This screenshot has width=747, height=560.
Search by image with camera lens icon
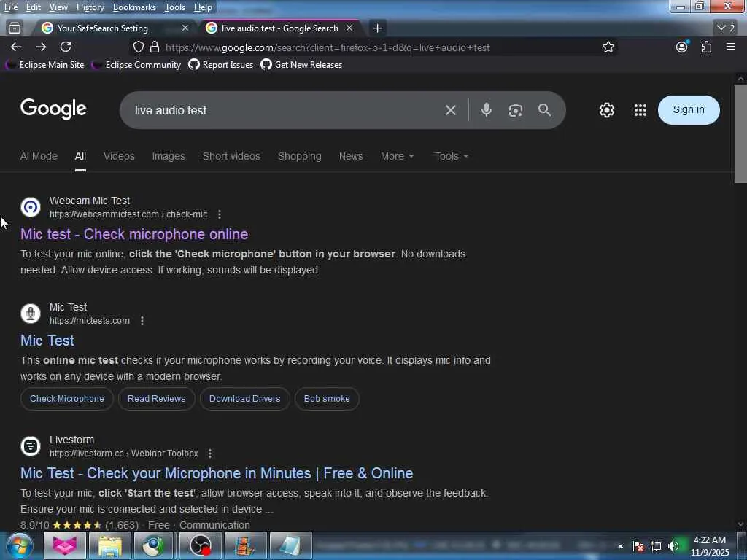tap(516, 111)
